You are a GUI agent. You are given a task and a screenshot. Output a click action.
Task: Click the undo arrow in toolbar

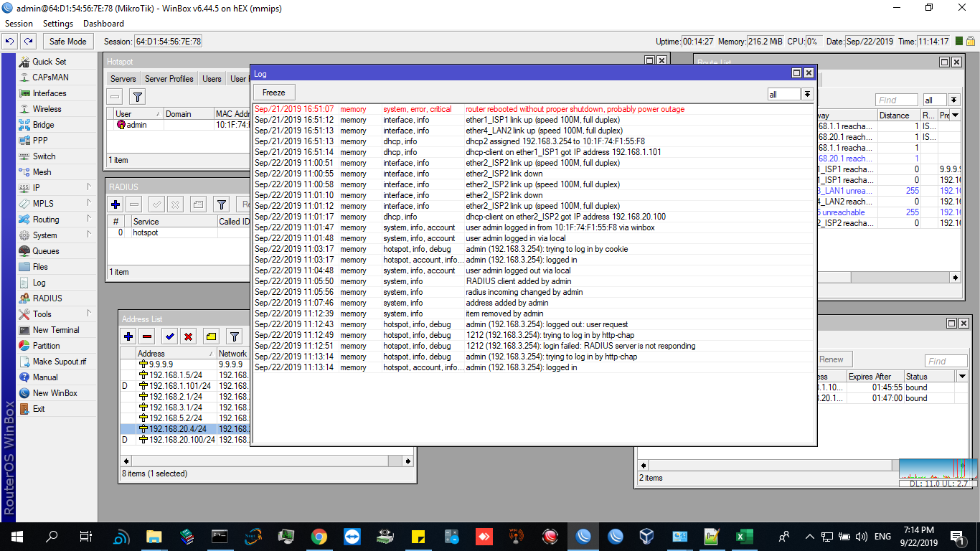[x=10, y=42]
